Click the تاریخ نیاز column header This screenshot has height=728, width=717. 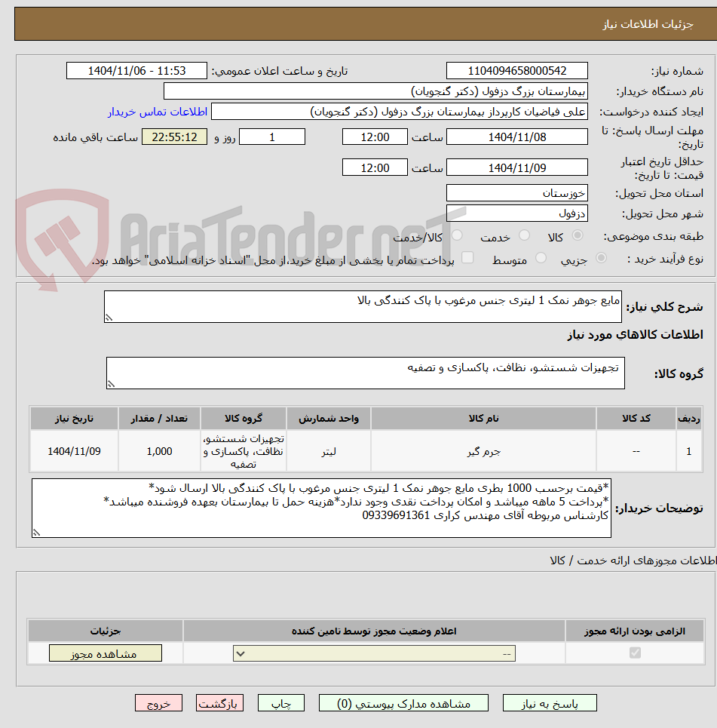tap(74, 419)
